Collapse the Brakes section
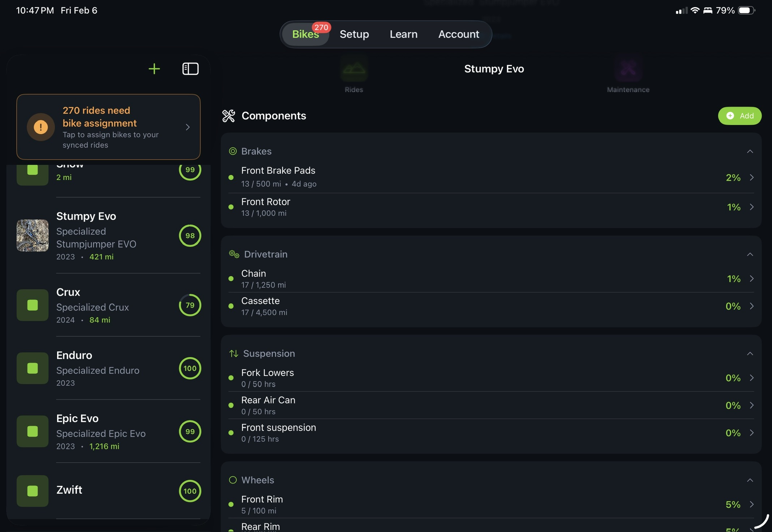772x532 pixels. (x=750, y=151)
